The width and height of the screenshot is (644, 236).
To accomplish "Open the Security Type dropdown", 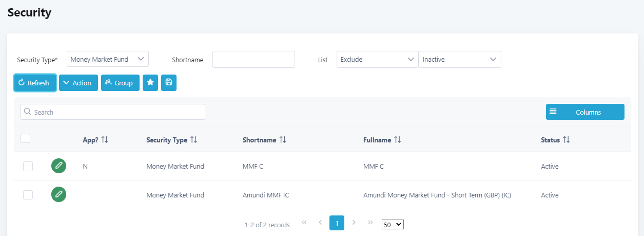I will (x=108, y=59).
